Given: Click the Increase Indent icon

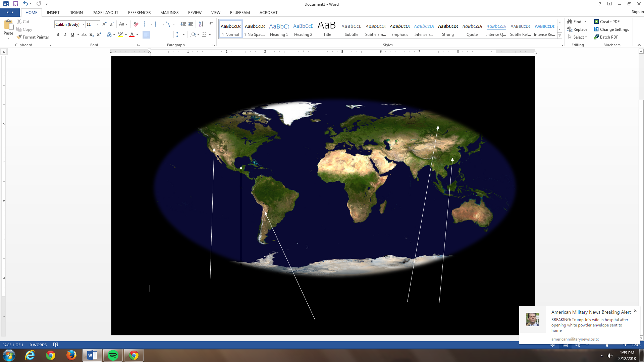Looking at the screenshot, I should [191, 24].
